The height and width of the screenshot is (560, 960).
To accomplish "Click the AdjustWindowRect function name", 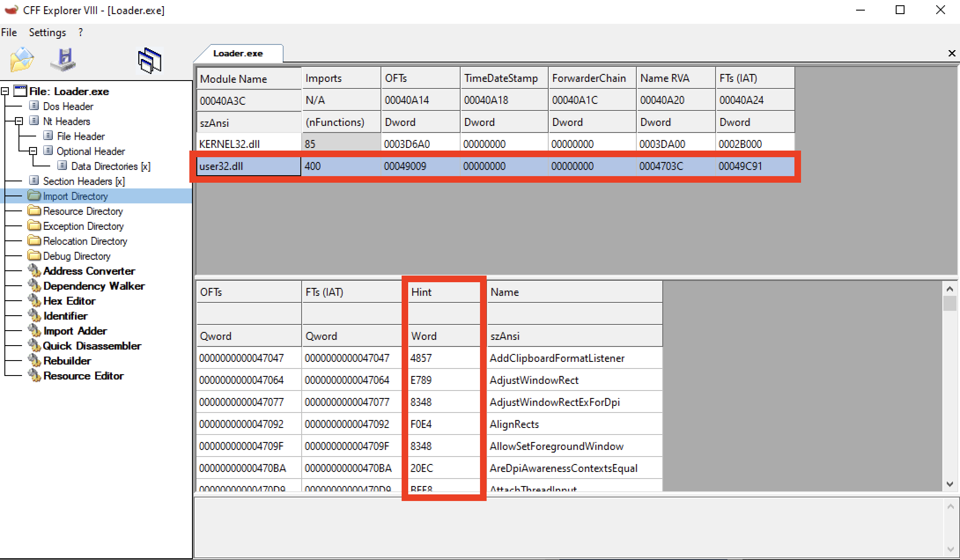I will (x=534, y=380).
